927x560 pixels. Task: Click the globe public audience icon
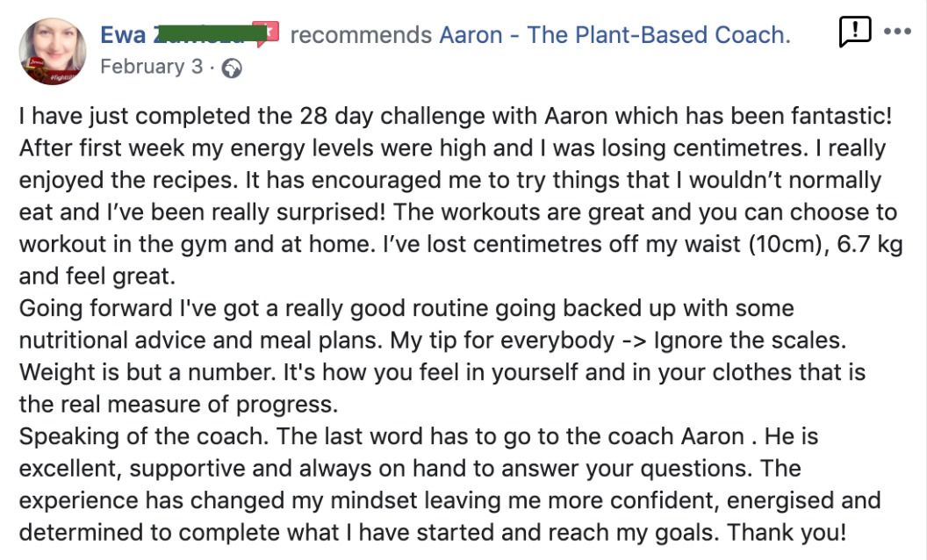coord(231,68)
